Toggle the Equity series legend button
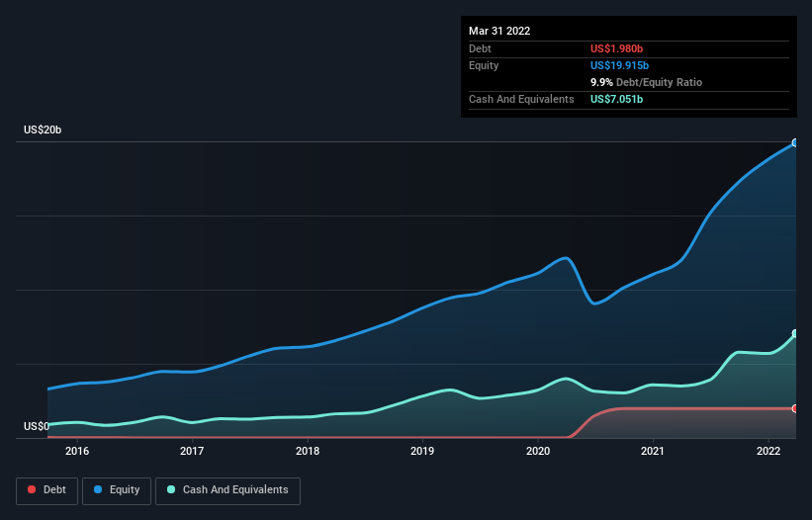This screenshot has width=812, height=520. [117, 490]
